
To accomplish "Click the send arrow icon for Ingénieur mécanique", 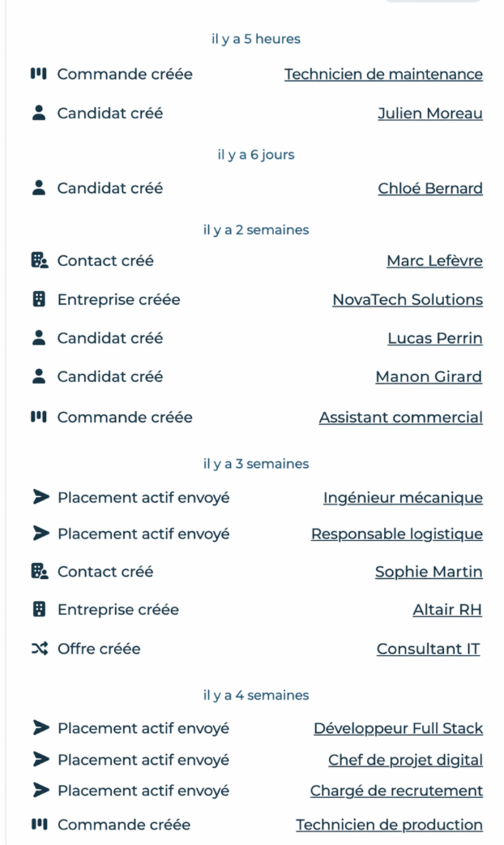I will [41, 497].
